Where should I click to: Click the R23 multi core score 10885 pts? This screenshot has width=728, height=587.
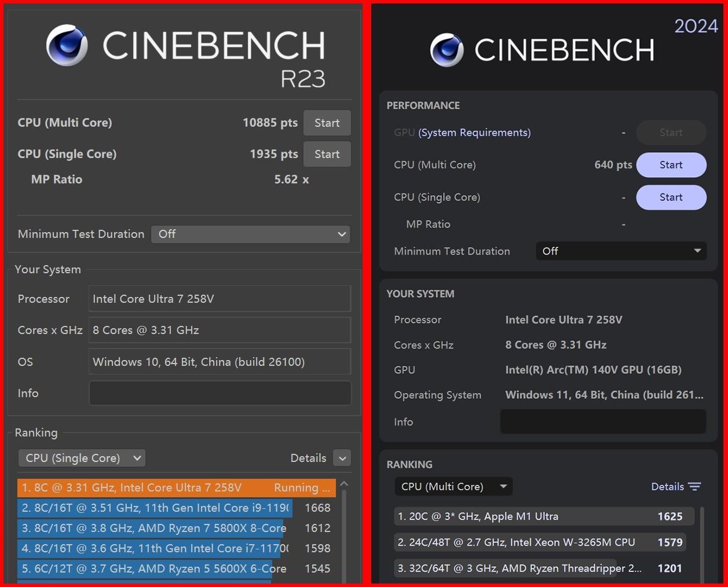click(x=270, y=123)
